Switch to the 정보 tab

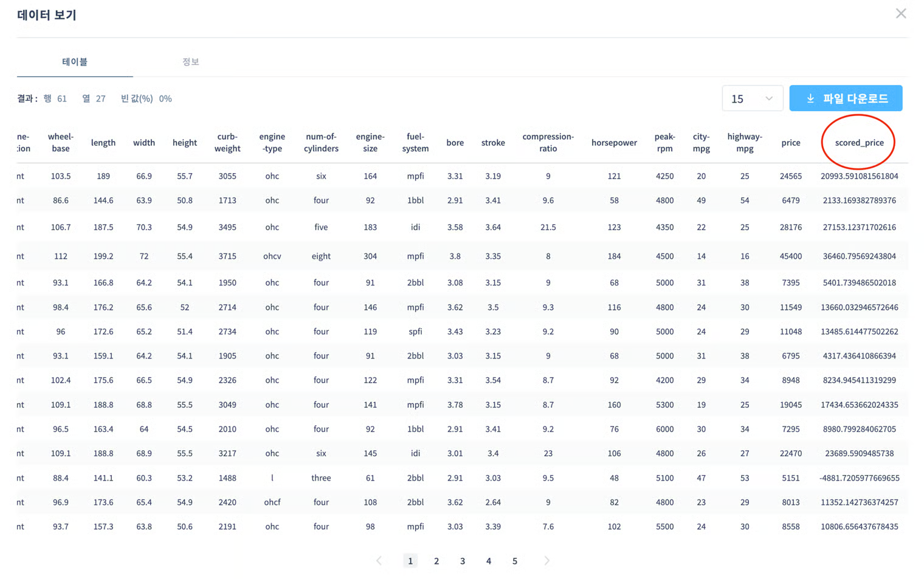click(190, 61)
